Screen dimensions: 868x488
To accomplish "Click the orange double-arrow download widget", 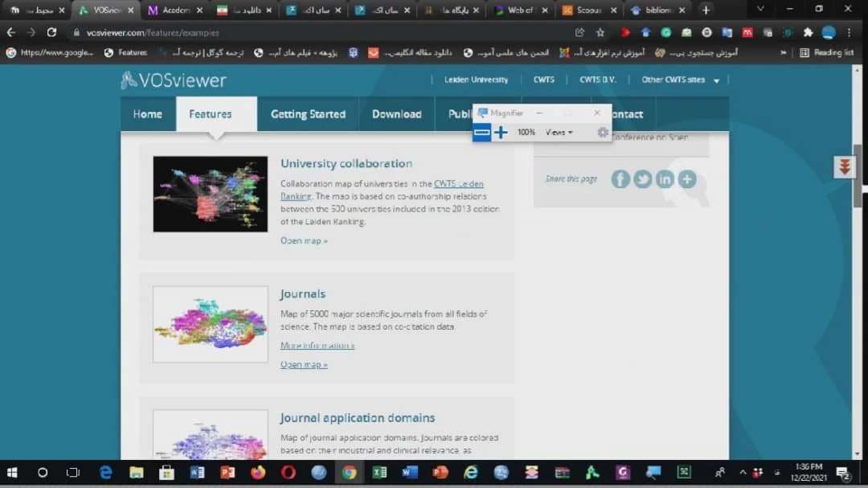I will coord(844,166).
